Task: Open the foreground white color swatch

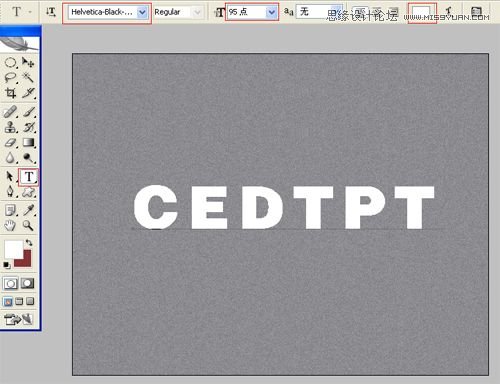Action: (x=13, y=249)
